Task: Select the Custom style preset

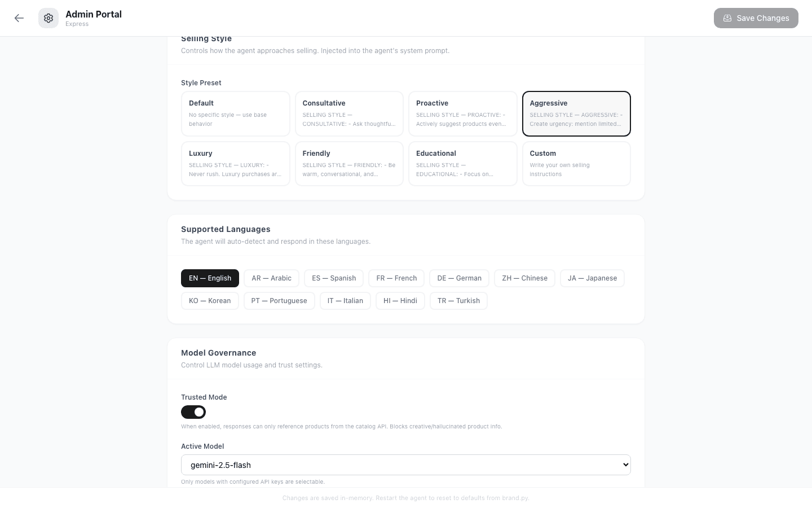Action: (x=576, y=163)
